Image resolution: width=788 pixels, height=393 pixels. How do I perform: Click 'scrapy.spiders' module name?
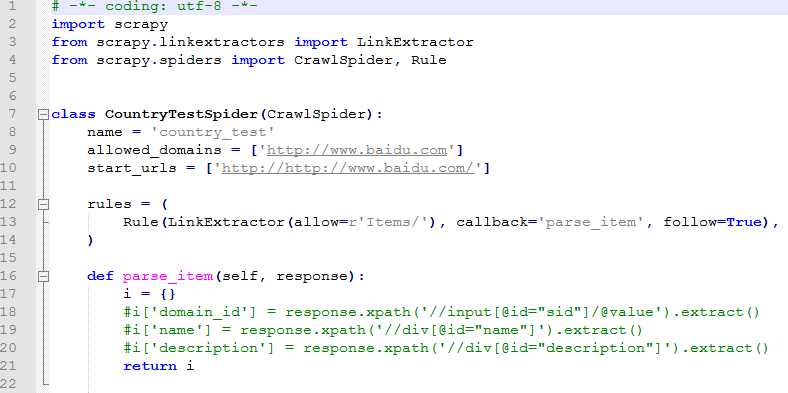tap(159, 60)
